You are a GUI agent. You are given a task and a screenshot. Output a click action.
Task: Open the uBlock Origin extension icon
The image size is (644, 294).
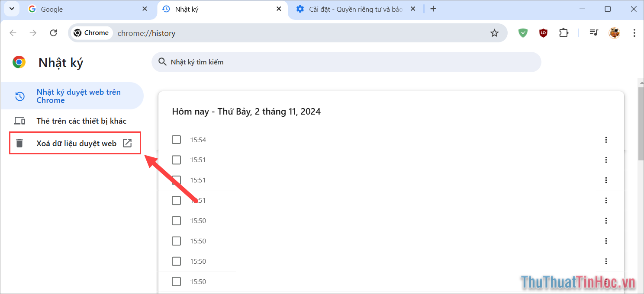pyautogui.click(x=543, y=33)
